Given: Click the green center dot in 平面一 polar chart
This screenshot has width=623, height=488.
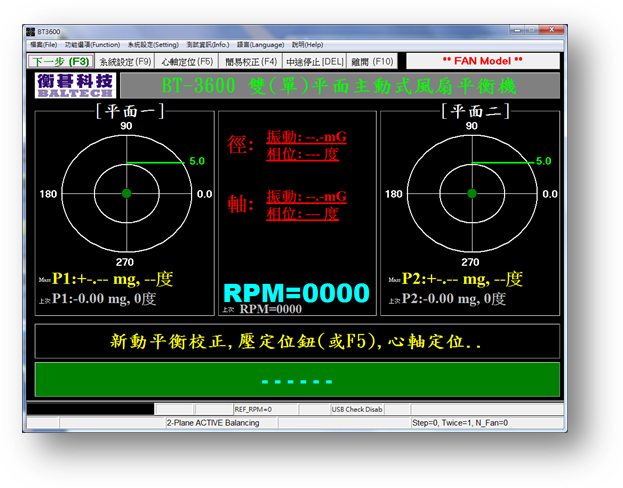Looking at the screenshot, I should pos(126,194).
